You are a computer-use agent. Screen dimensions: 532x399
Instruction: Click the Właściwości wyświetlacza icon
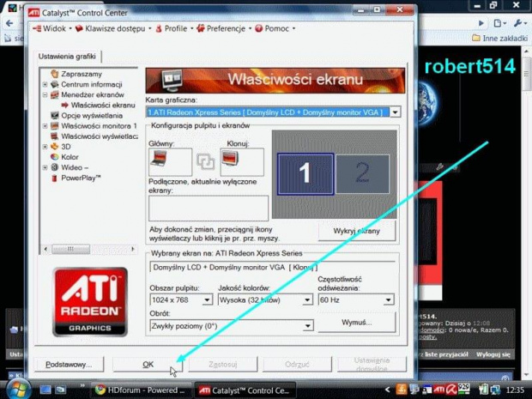click(x=55, y=136)
